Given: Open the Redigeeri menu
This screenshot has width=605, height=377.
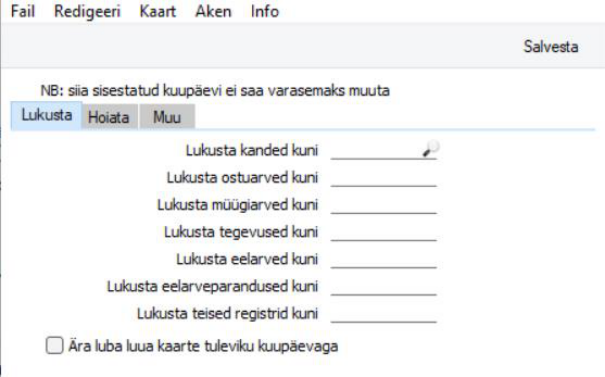Looking at the screenshot, I should click(x=88, y=11).
